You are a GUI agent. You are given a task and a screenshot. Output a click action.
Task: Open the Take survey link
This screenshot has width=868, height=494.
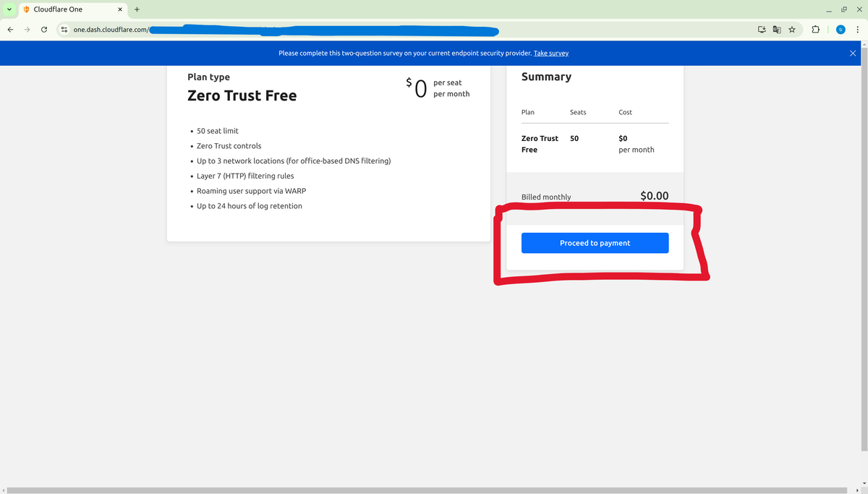[x=551, y=54]
